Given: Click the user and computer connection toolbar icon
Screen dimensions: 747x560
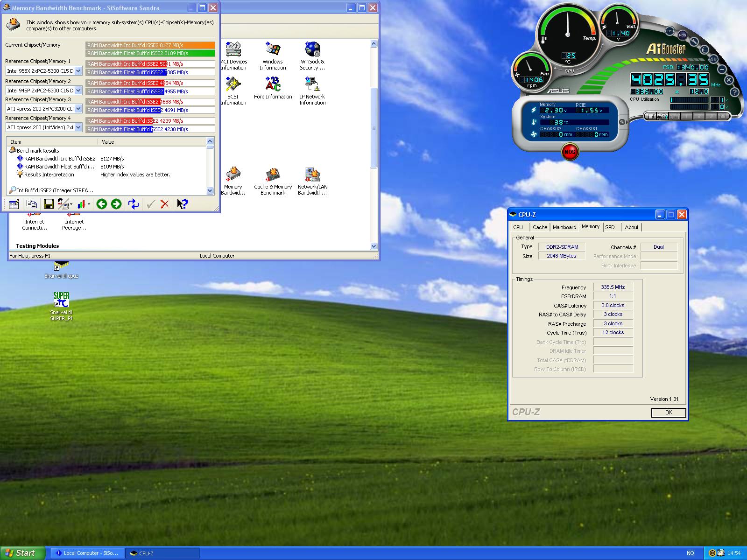Looking at the screenshot, I should coord(63,204).
